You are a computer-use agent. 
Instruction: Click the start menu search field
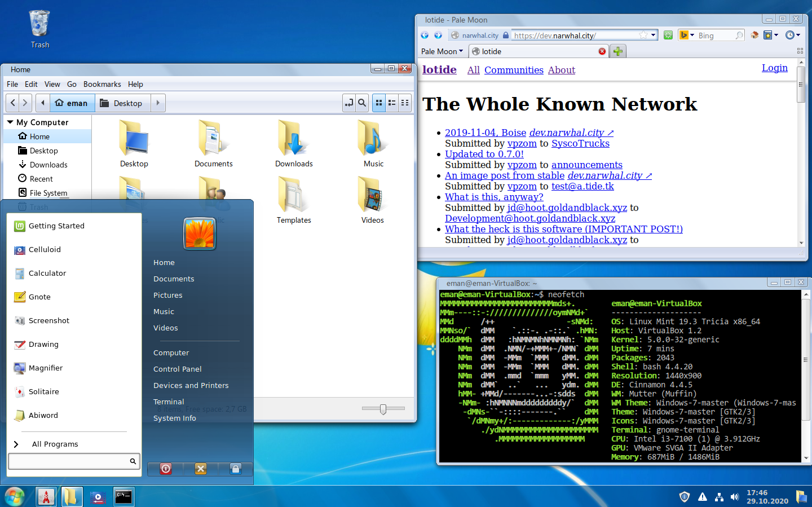click(69, 461)
